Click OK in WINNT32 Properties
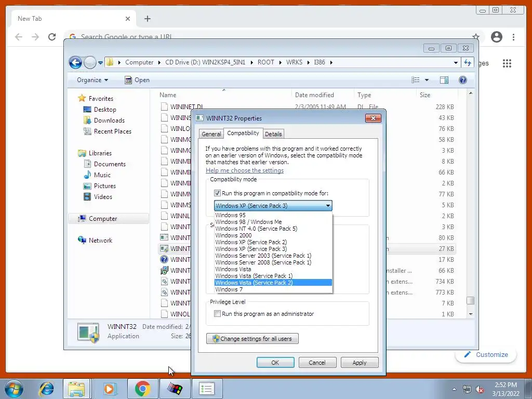 point(275,362)
